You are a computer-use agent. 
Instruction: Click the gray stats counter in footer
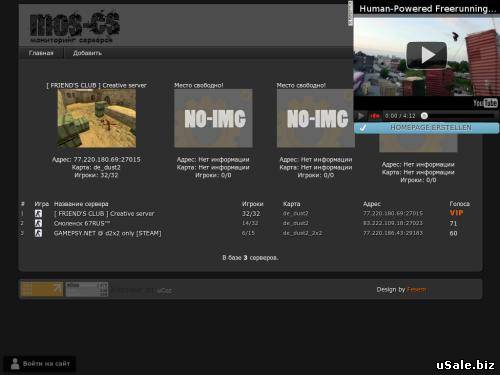[x=87, y=289]
